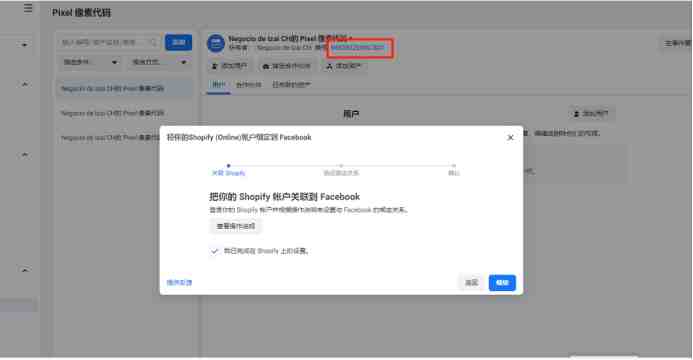Viewport: 693px width, 360px height.
Task: Click the give feedback link in dialog
Action: click(x=179, y=282)
